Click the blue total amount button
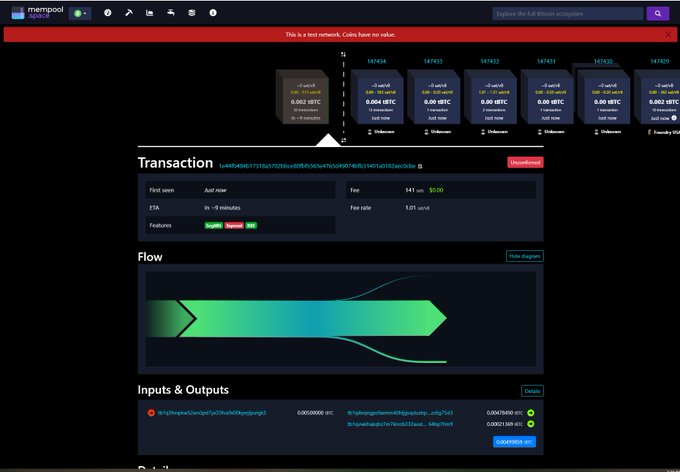 click(514, 442)
